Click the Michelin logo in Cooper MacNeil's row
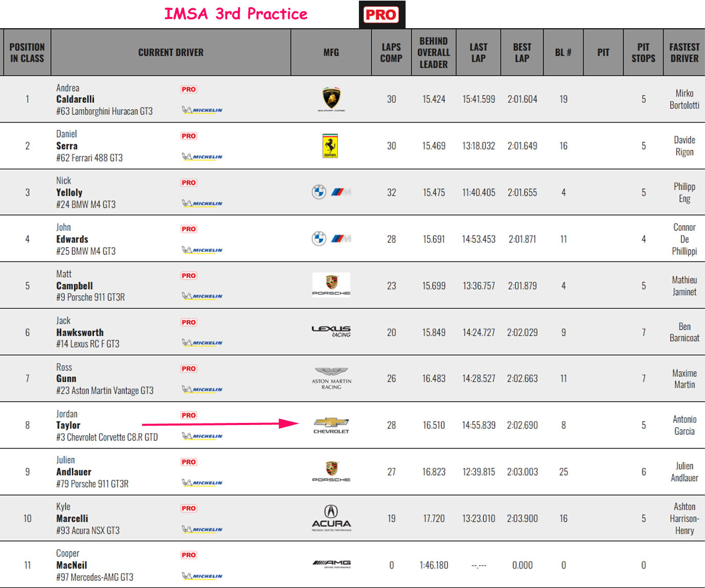The width and height of the screenshot is (705, 588). pos(202,576)
